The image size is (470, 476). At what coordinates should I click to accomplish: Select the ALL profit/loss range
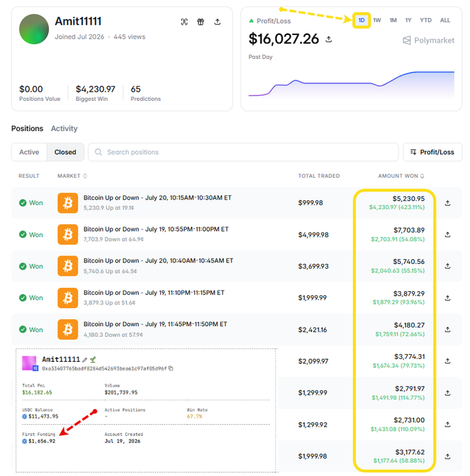445,20
